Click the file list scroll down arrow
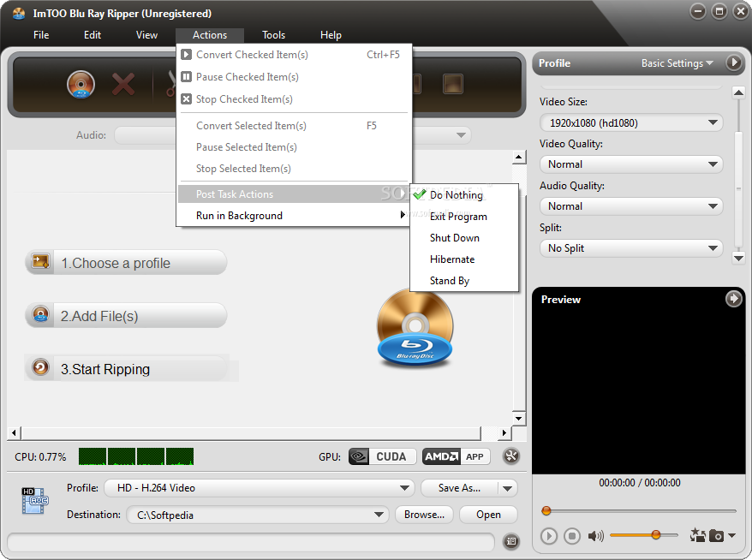Viewport: 752px width, 560px height. (518, 418)
